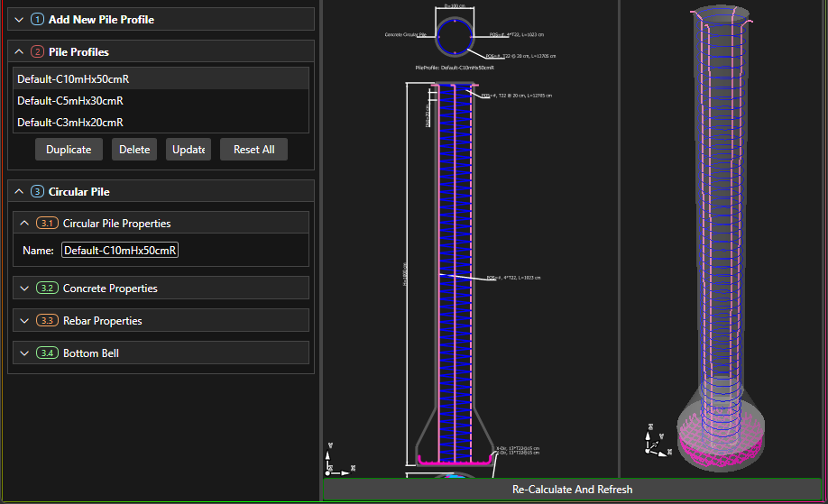Delete the selected pile profile
This screenshot has width=828, height=504.
(x=134, y=150)
